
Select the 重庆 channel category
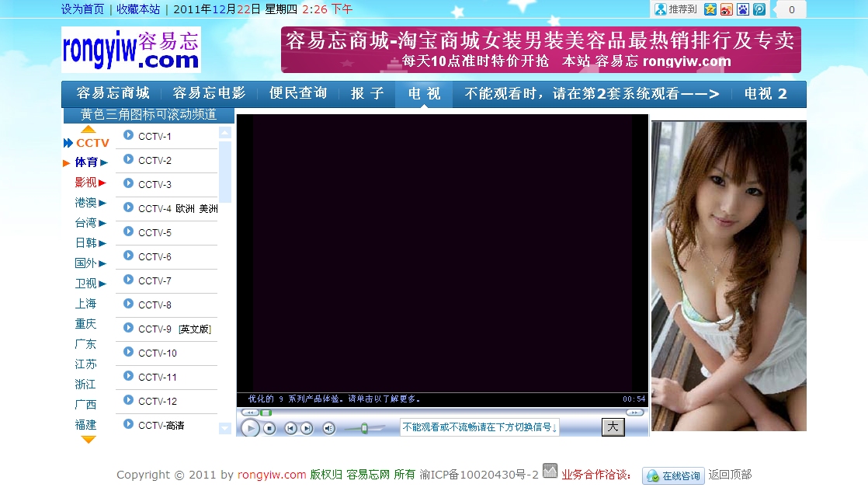click(86, 324)
